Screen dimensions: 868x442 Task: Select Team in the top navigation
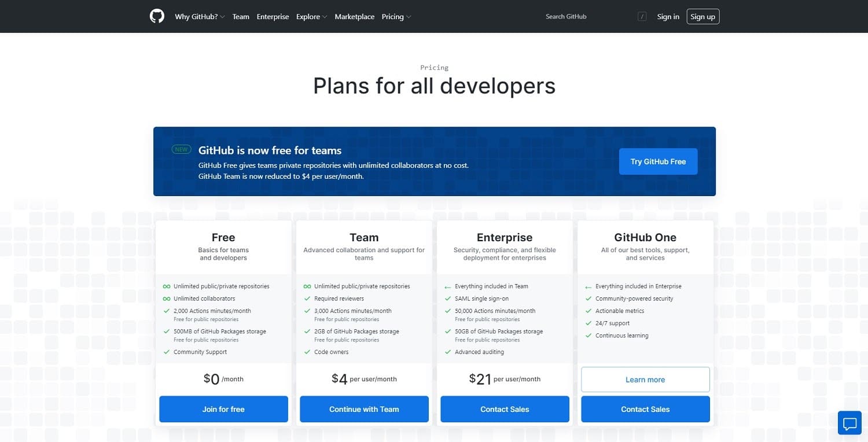coord(241,16)
